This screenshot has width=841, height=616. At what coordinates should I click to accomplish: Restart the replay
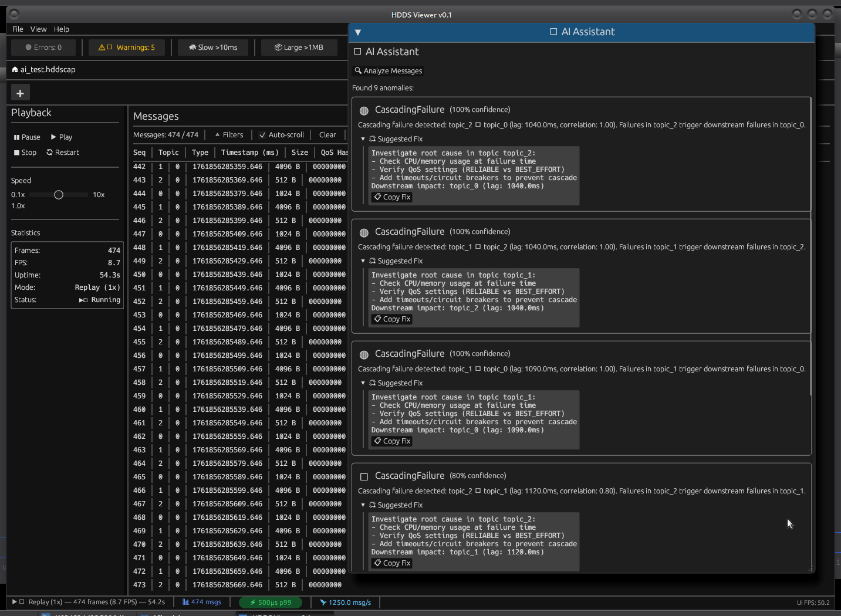[63, 153]
